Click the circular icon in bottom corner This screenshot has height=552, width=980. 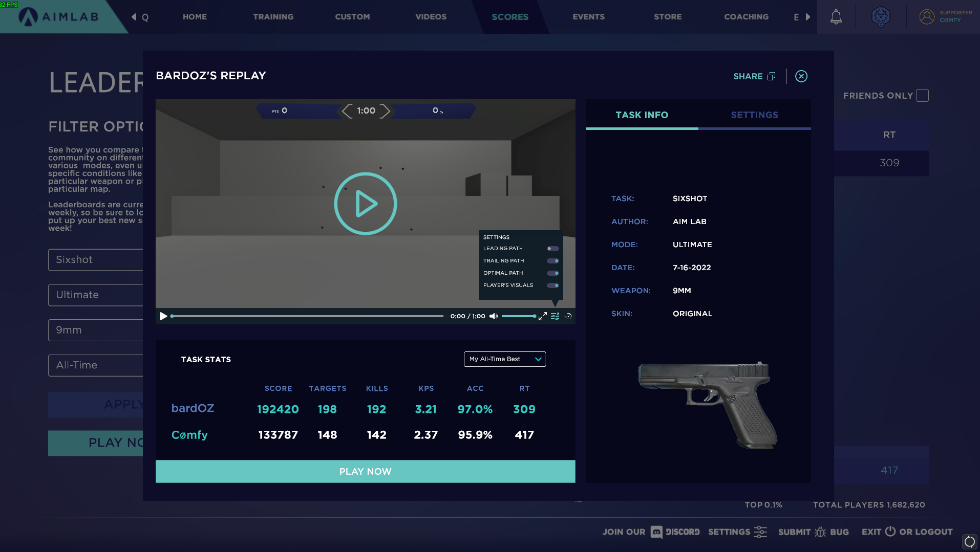(x=969, y=541)
